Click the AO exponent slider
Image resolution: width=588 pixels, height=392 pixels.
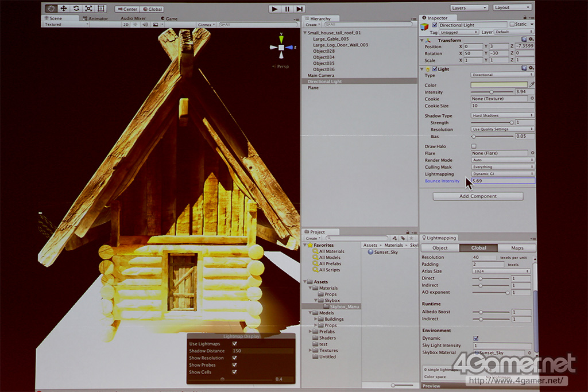[490, 292]
